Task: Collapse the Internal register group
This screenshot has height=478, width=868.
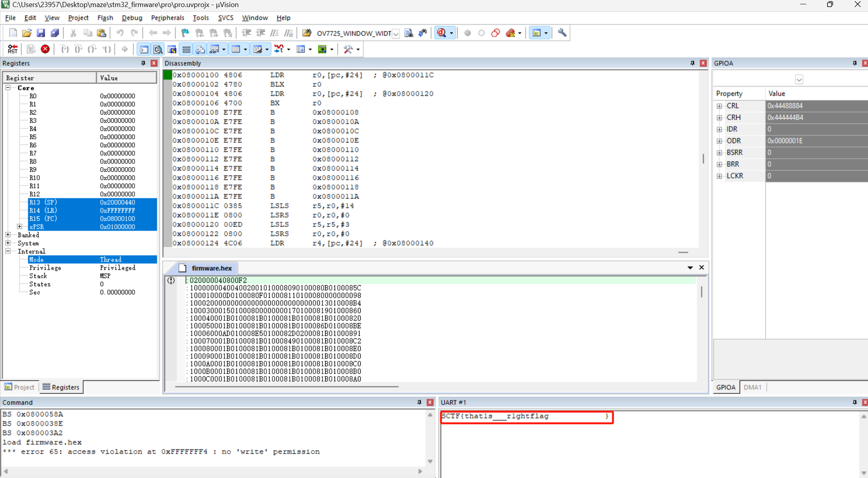Action: [x=8, y=251]
